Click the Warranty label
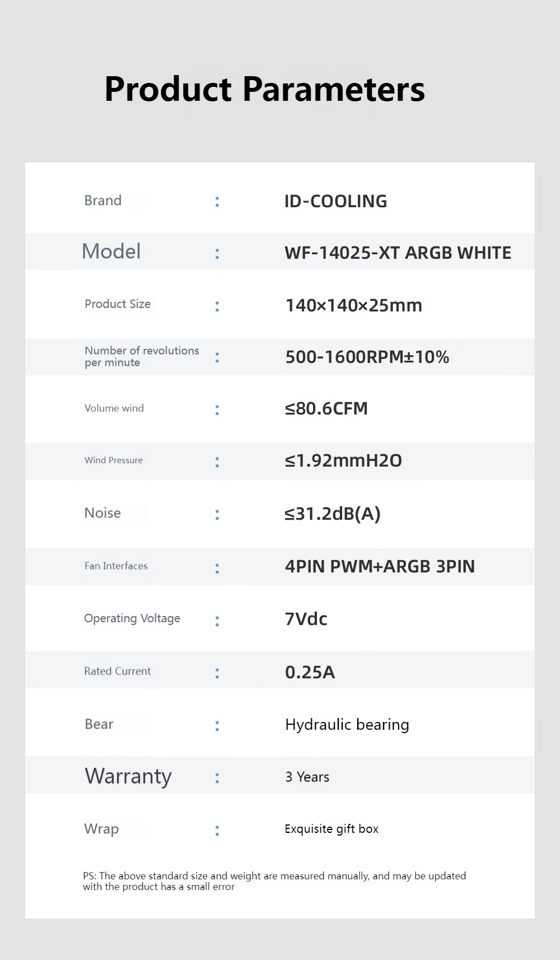Screen dimensions: 560x960 click(128, 776)
